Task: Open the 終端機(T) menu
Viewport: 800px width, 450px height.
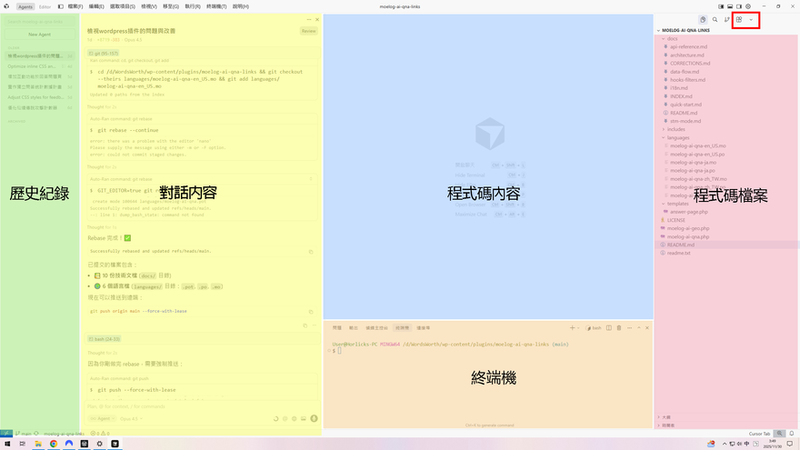Action: click(x=216, y=7)
